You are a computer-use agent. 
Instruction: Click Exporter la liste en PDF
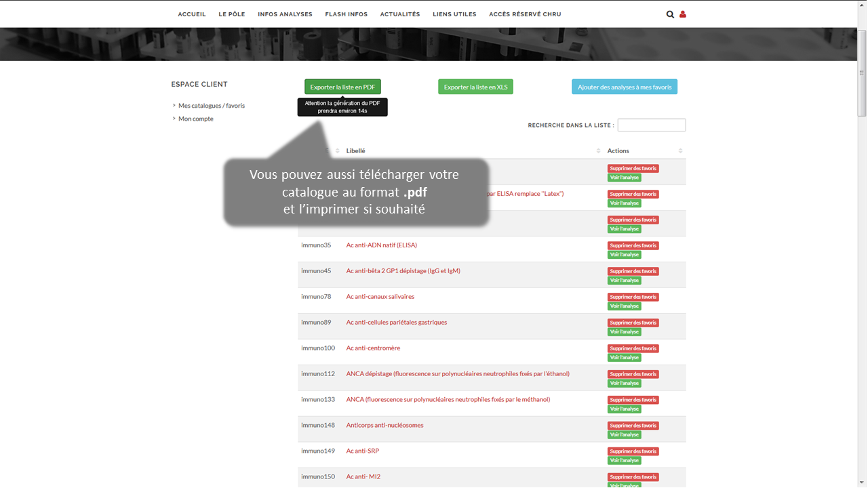pos(342,87)
